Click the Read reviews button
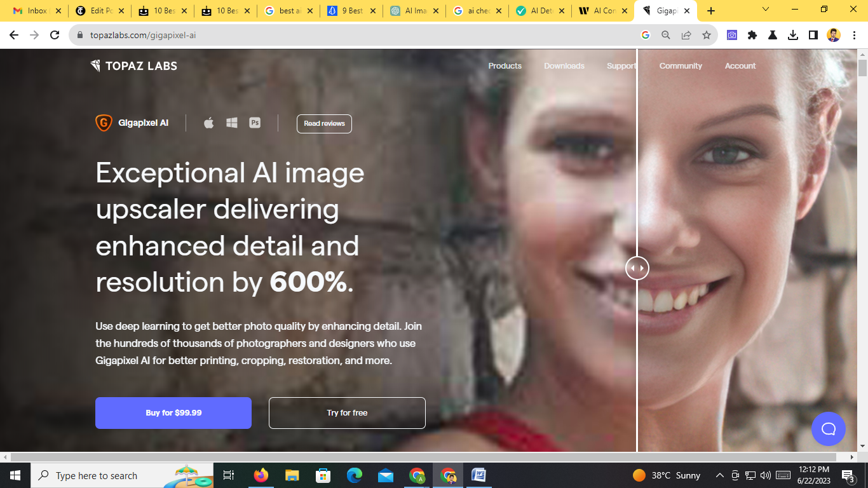The height and width of the screenshot is (488, 868). (324, 123)
